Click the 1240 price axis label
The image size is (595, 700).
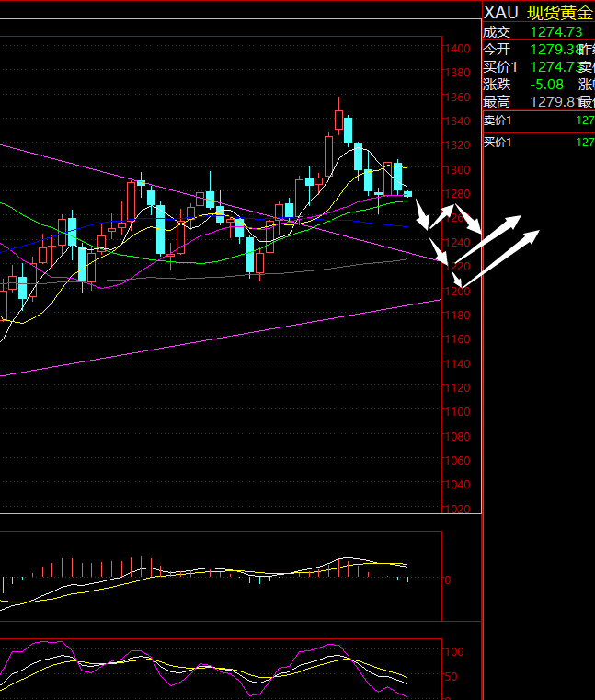[x=458, y=243]
